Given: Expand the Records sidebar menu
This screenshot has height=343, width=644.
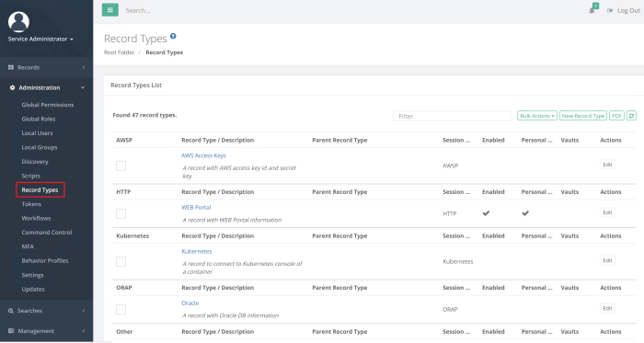Looking at the screenshot, I should coord(46,67).
